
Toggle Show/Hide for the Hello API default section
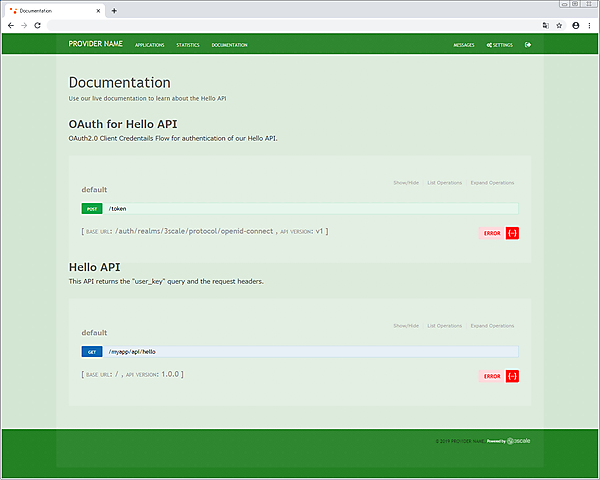click(x=406, y=326)
